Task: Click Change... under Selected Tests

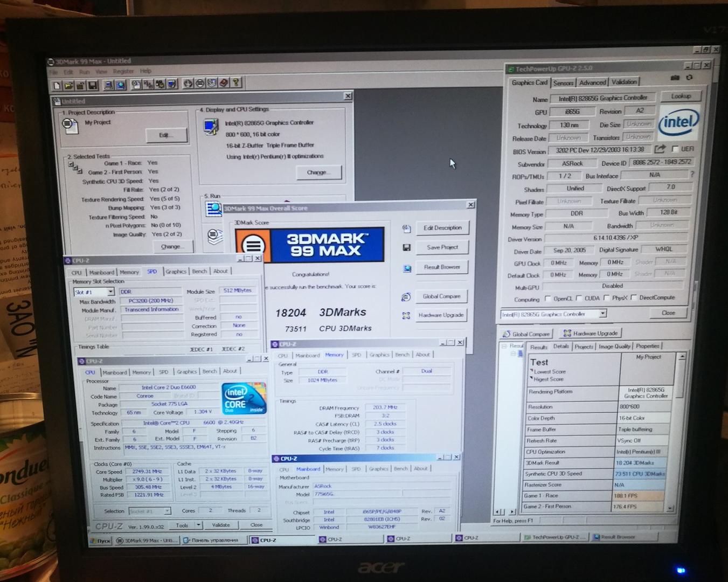Action: 172,247
